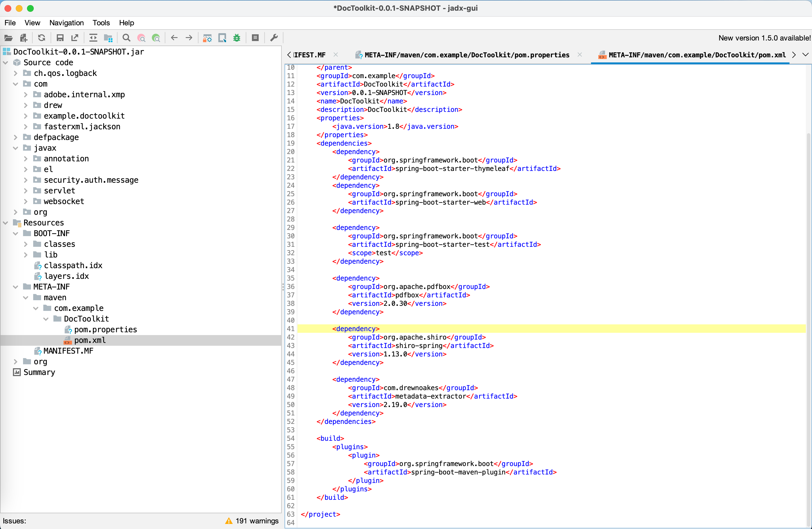This screenshot has width=812, height=529.
Task: Click the MANIFEST.MF file icon in tree
Action: click(x=37, y=351)
